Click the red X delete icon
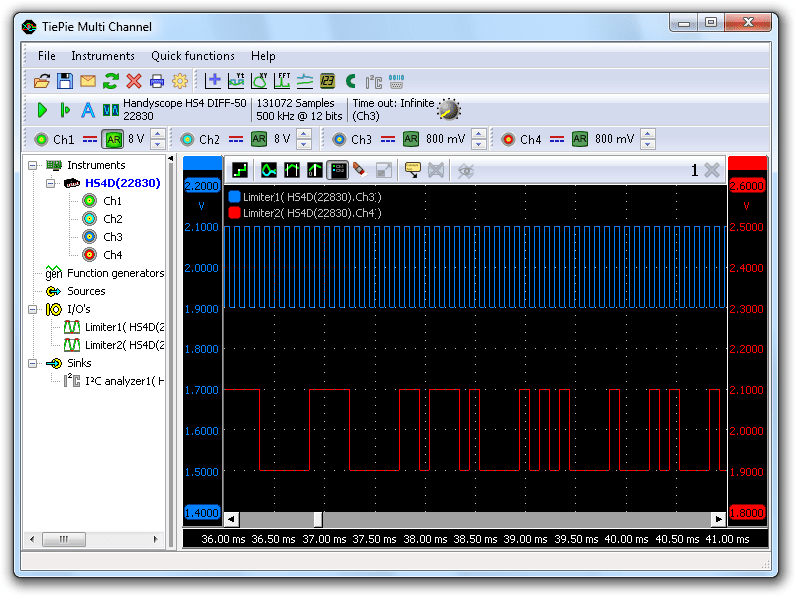The width and height of the screenshot is (795, 596). (x=134, y=81)
